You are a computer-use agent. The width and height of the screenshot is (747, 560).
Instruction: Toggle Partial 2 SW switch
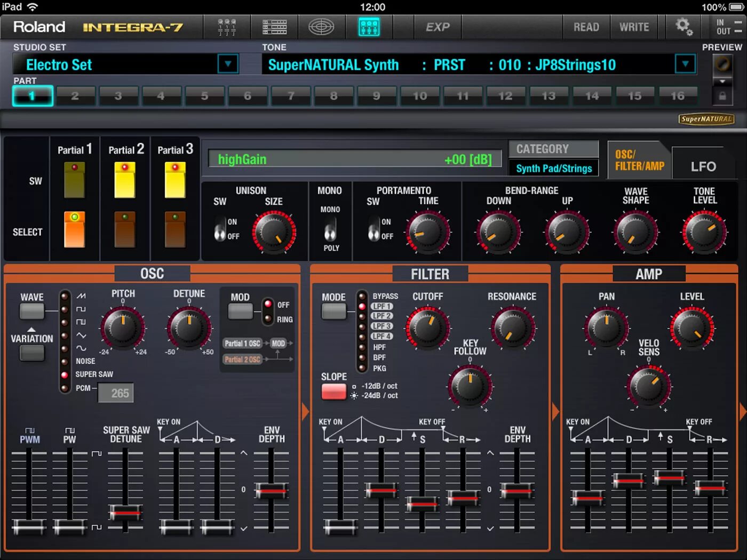pyautogui.click(x=125, y=180)
